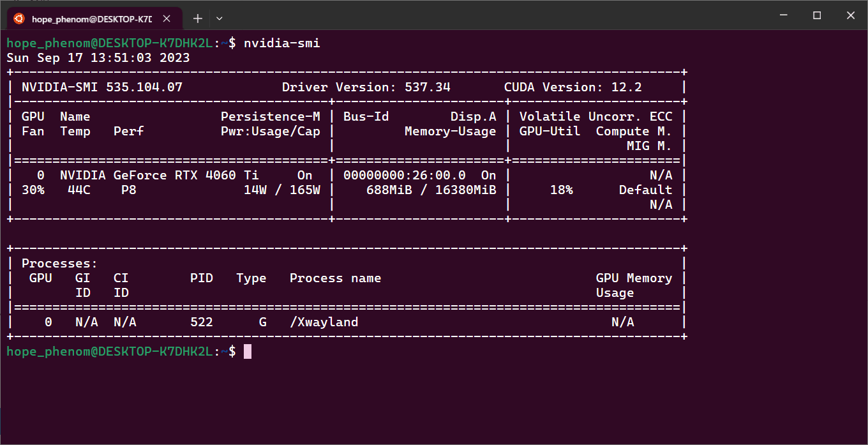Click the typed 'nvidia-smi' command
This screenshot has width=868, height=445.
(282, 43)
